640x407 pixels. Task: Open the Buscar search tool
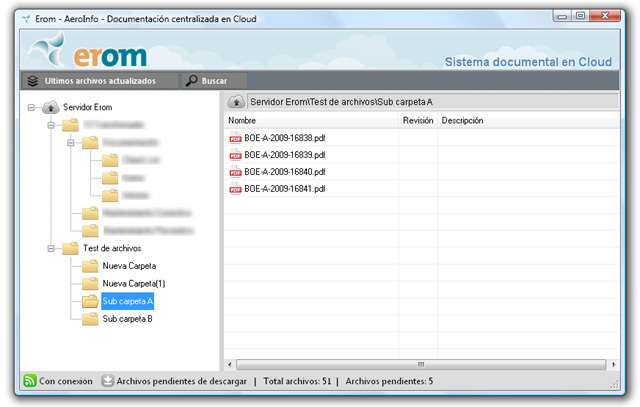(214, 81)
